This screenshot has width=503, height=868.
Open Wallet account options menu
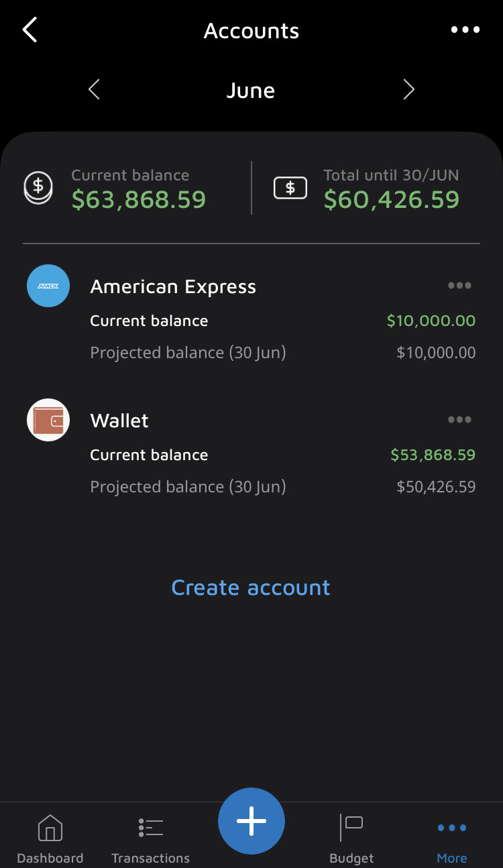click(459, 420)
